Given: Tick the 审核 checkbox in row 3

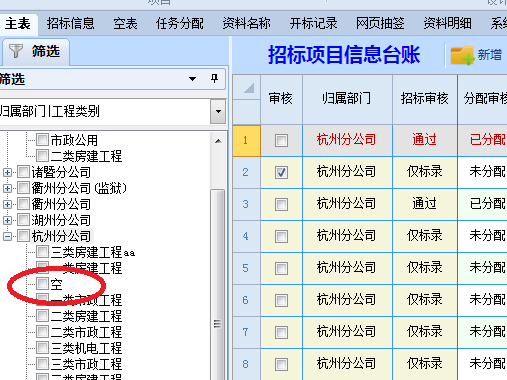Looking at the screenshot, I should coord(281,204).
